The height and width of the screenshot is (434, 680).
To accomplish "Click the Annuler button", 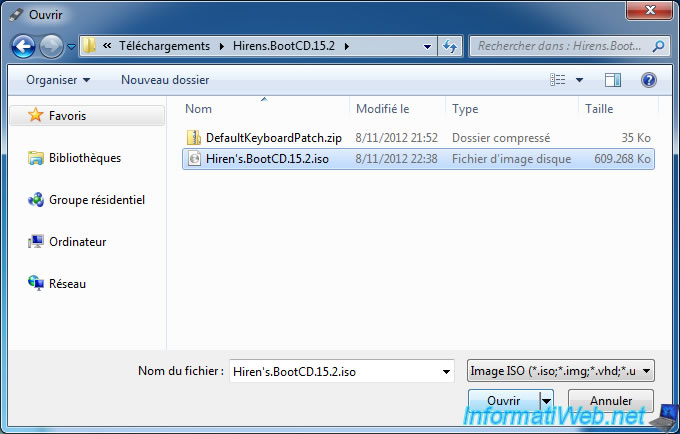I will [x=611, y=401].
